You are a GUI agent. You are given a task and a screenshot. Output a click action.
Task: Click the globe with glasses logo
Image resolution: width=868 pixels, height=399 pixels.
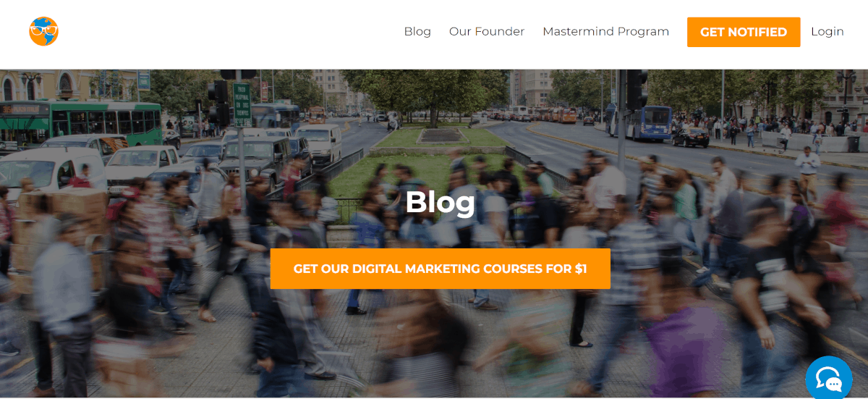coord(43,32)
